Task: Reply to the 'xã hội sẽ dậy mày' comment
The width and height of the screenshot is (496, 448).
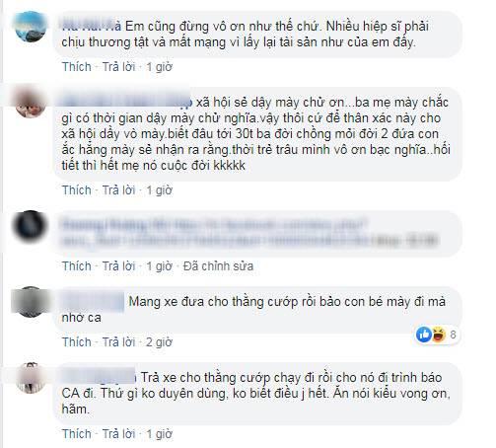Action: coord(118,190)
